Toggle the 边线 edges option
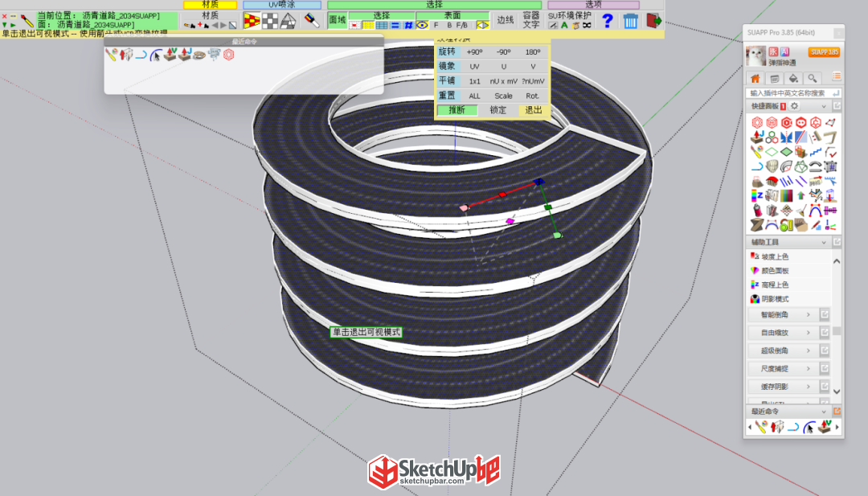 (x=506, y=20)
